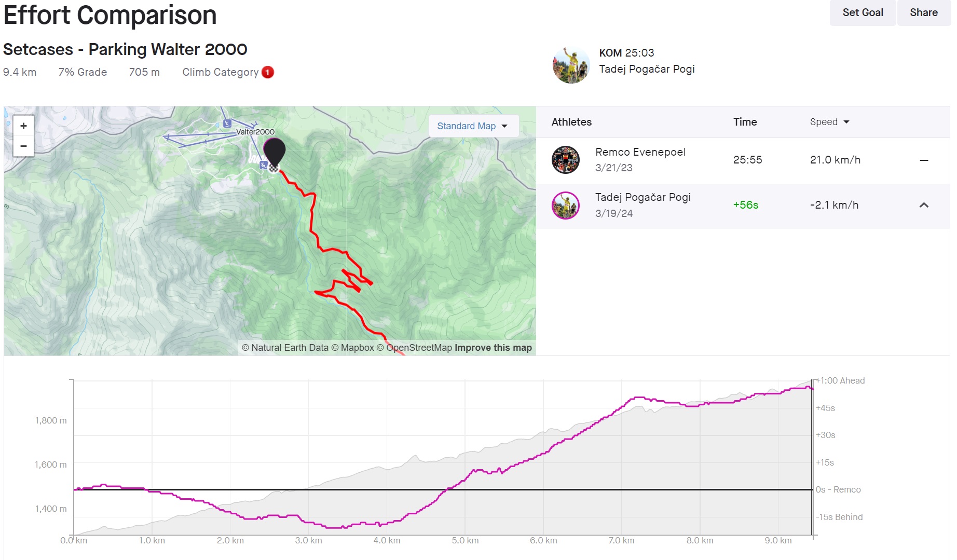Zoom in on the map
The image size is (957, 560).
point(23,126)
